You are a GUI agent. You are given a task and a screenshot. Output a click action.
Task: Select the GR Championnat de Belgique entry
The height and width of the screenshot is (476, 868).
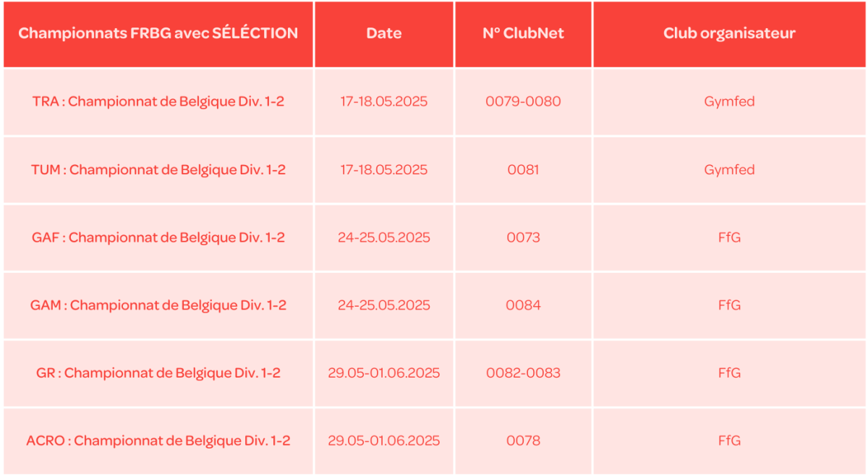click(x=158, y=373)
